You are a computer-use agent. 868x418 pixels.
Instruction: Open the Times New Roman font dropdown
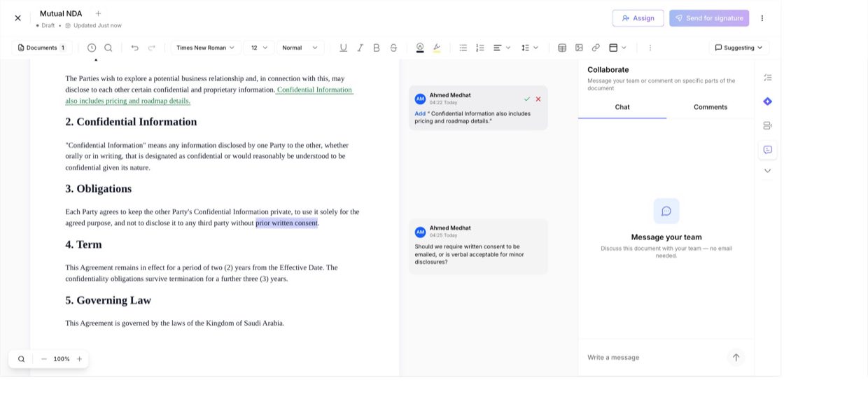click(x=206, y=48)
